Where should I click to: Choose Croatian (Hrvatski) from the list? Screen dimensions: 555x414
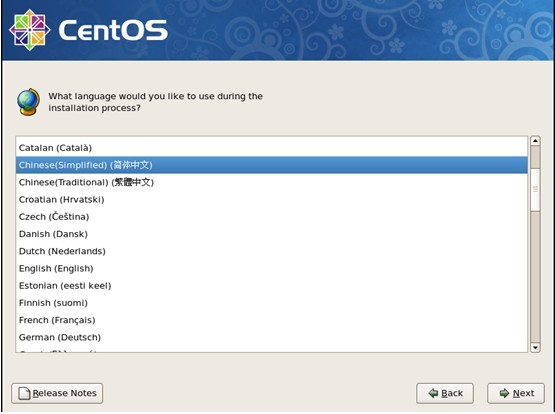[271, 200]
